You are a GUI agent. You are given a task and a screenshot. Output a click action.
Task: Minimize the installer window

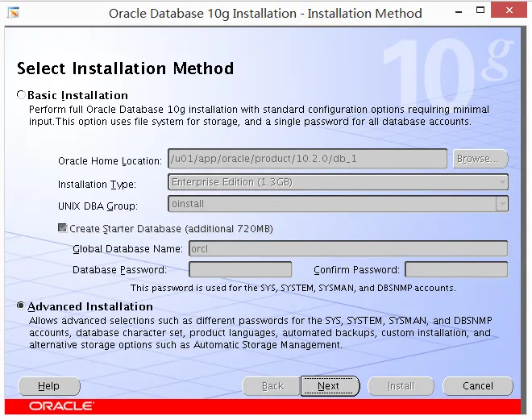[459, 12]
